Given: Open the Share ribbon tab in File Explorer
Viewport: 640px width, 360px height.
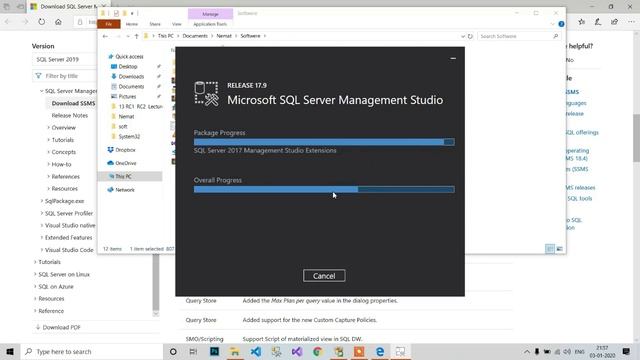Looking at the screenshot, I should [155, 24].
